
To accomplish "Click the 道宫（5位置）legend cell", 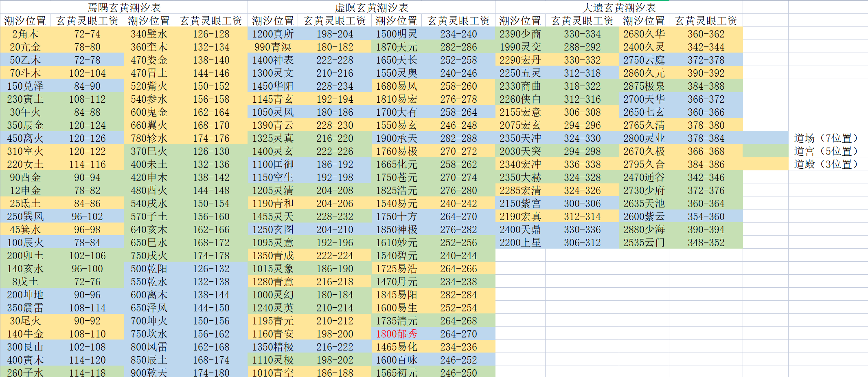I will pyautogui.click(x=828, y=151).
